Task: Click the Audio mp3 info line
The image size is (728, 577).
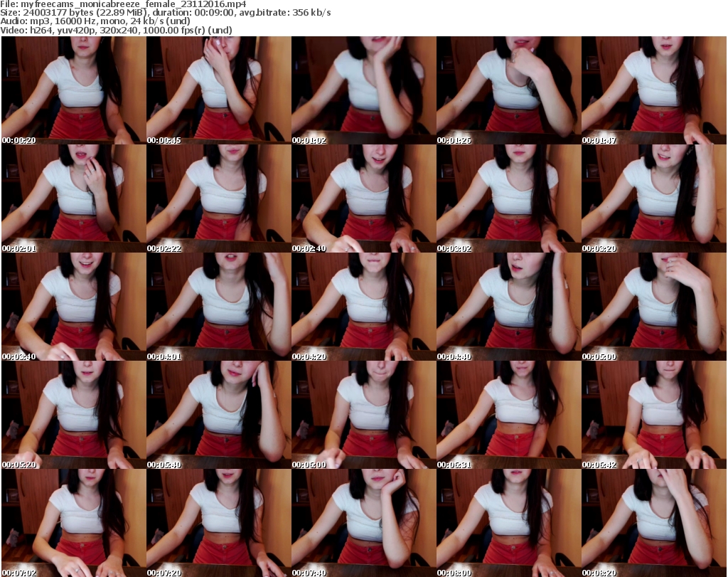Action: [95, 21]
